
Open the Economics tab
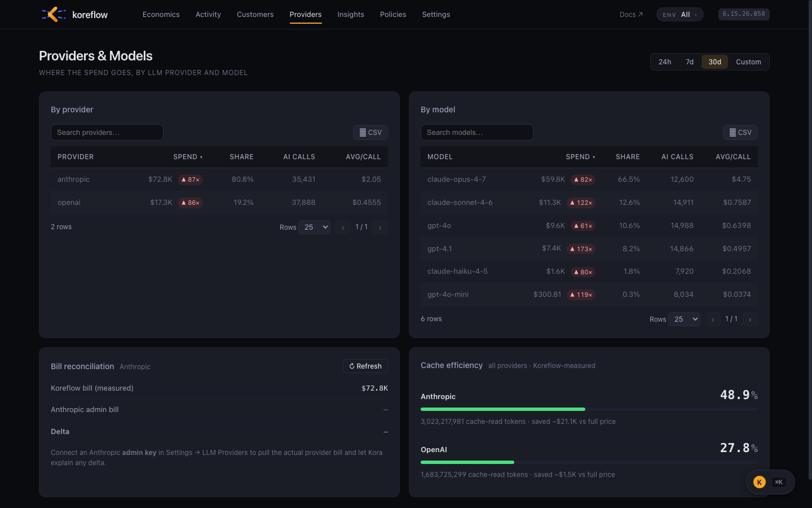pos(161,15)
